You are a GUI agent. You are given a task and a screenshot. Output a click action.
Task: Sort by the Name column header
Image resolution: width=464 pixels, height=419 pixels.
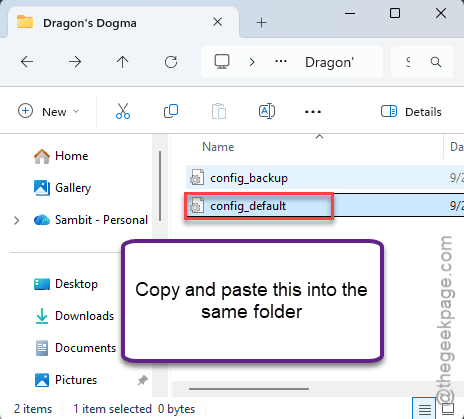pos(218,147)
